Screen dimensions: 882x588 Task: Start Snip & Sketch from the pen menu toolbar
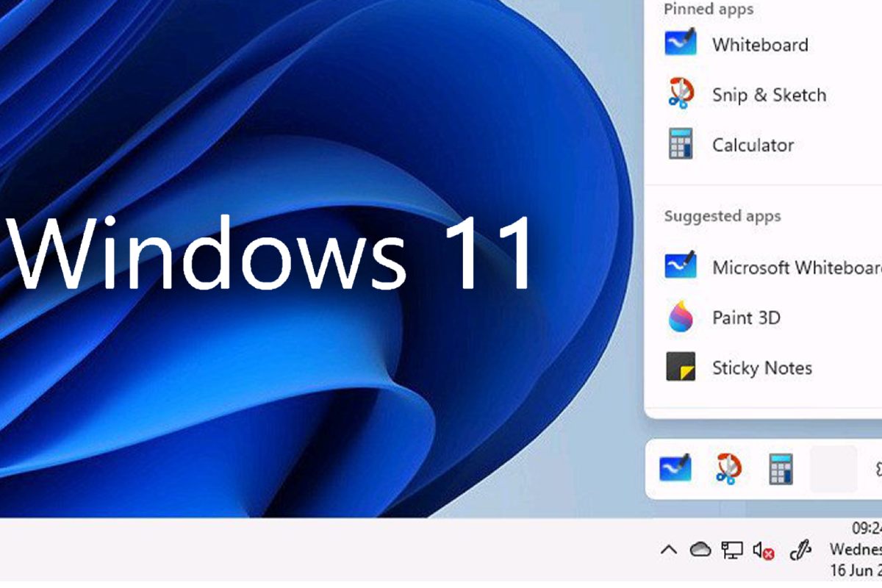click(x=728, y=469)
